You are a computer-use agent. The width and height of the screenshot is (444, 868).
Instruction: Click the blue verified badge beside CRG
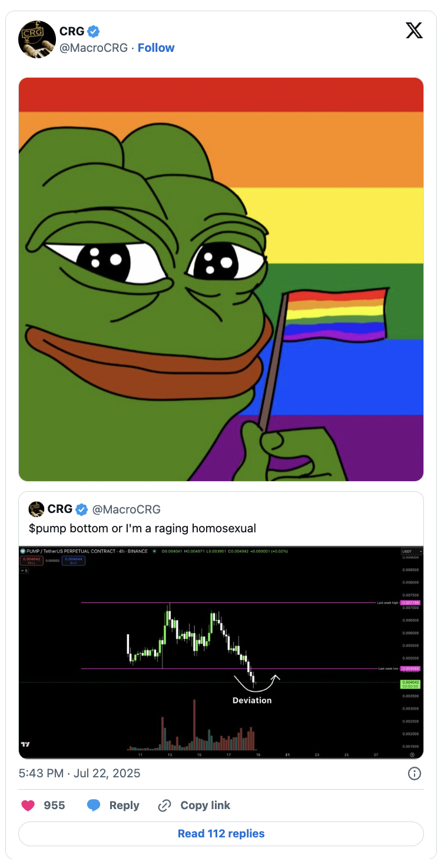(94, 31)
